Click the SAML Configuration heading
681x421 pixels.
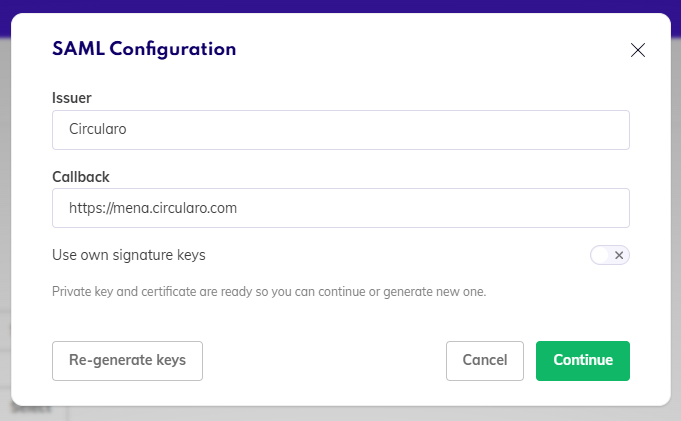pos(144,49)
